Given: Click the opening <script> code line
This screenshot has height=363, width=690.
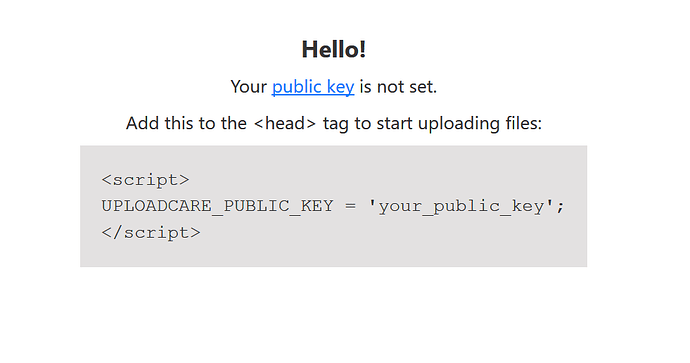Looking at the screenshot, I should coord(145,180).
